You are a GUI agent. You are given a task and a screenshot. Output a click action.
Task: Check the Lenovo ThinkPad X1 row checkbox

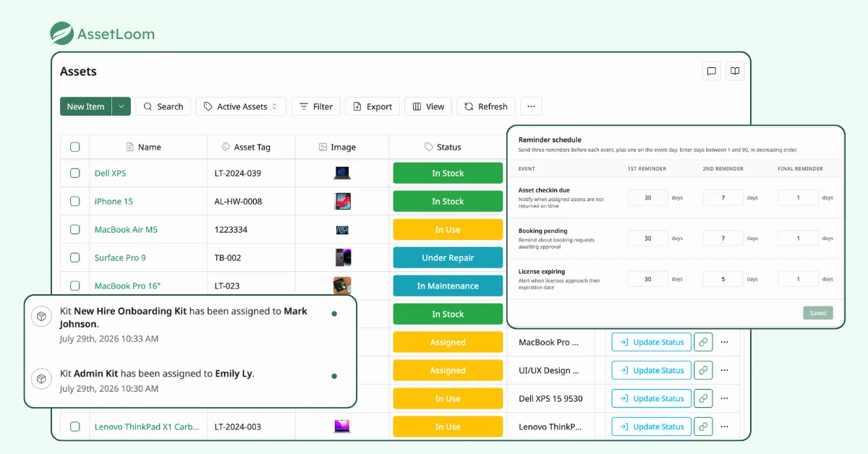(x=75, y=427)
